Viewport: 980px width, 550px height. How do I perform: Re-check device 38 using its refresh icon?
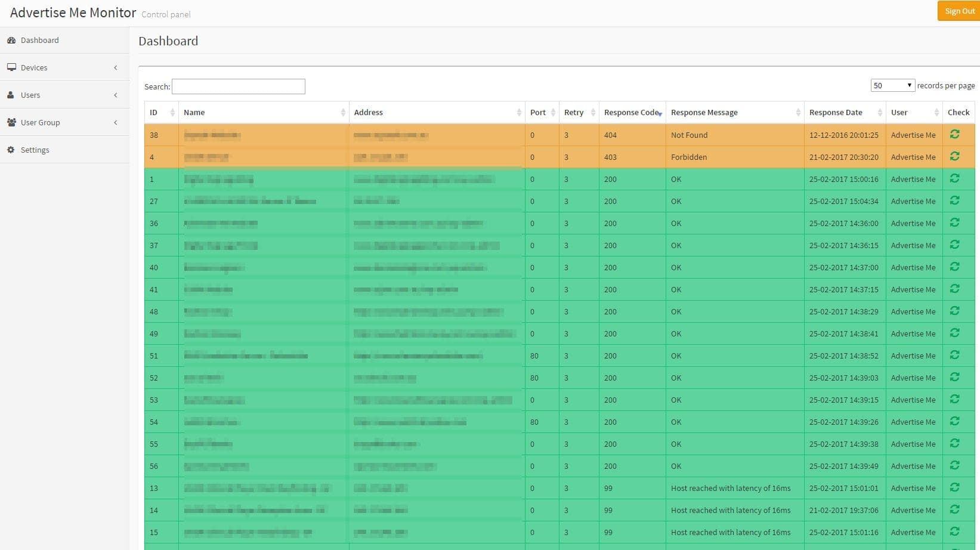[956, 134]
